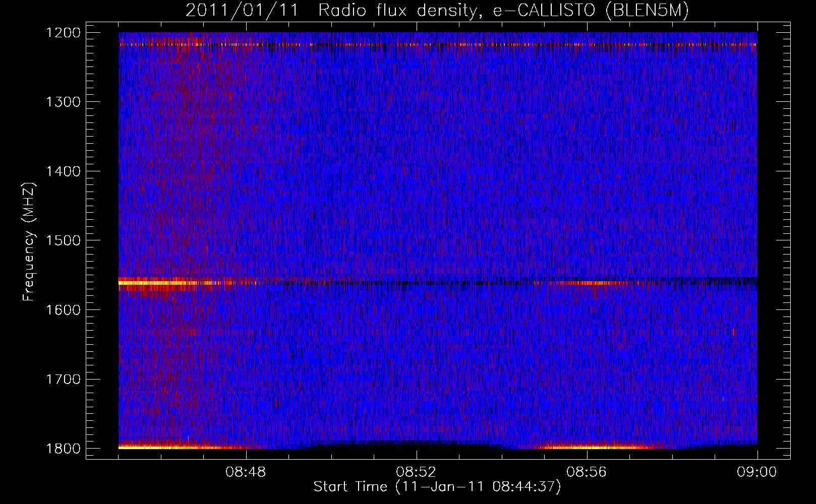Image resolution: width=816 pixels, height=504 pixels.
Task: Click the plot title mentioning e-CALLISTO (BLEN5M)
Action: click(x=437, y=11)
